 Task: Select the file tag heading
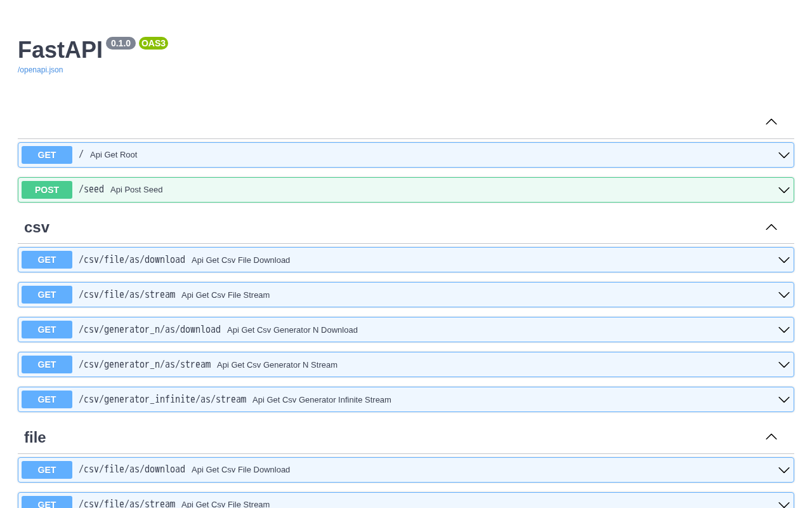tap(35, 438)
